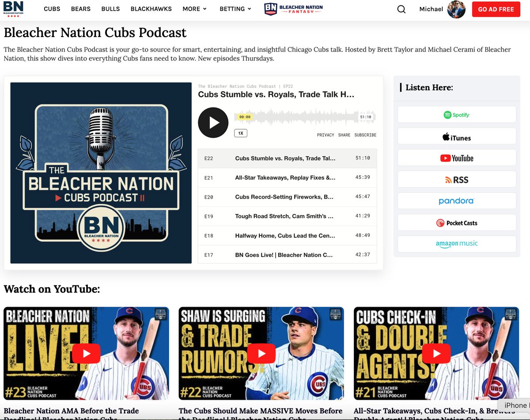The image size is (530, 420).
Task: Select episode E20 Cubs Record-Setting Fireworks
Action: click(287, 197)
